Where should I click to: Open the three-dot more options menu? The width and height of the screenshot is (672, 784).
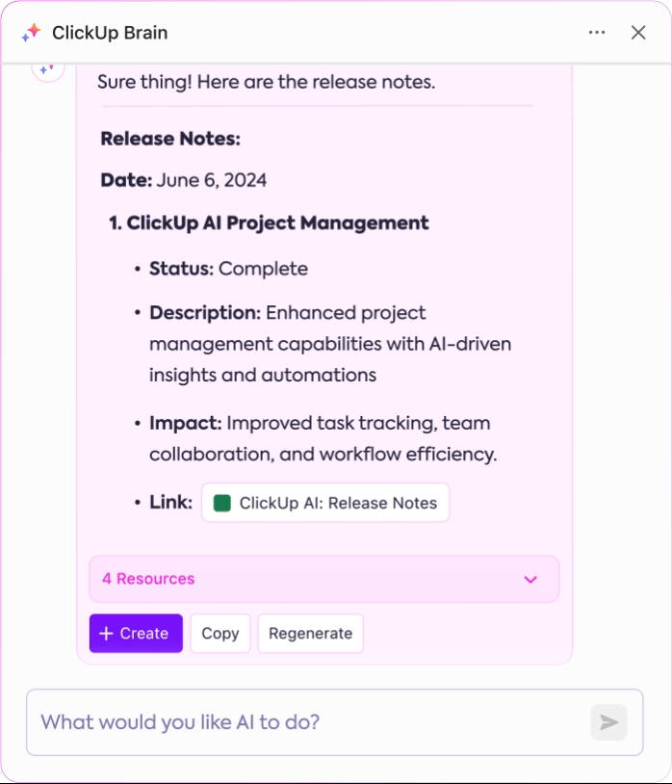597,33
